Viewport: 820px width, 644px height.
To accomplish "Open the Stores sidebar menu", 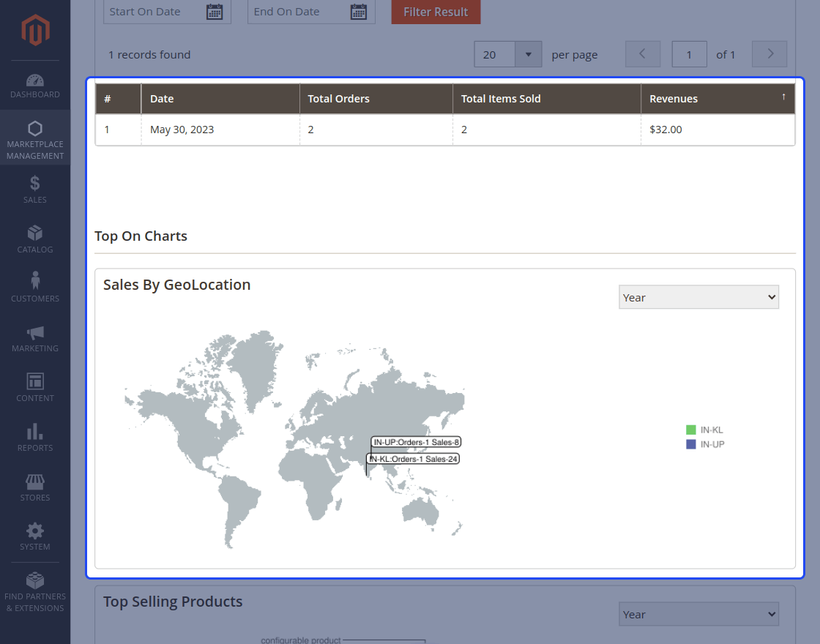I will pos(35,487).
